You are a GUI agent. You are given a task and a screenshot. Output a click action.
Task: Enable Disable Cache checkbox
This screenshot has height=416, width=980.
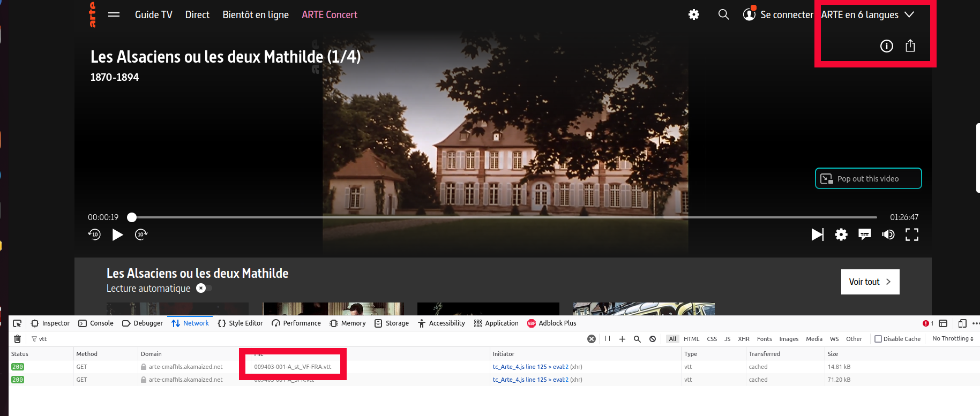pos(878,339)
